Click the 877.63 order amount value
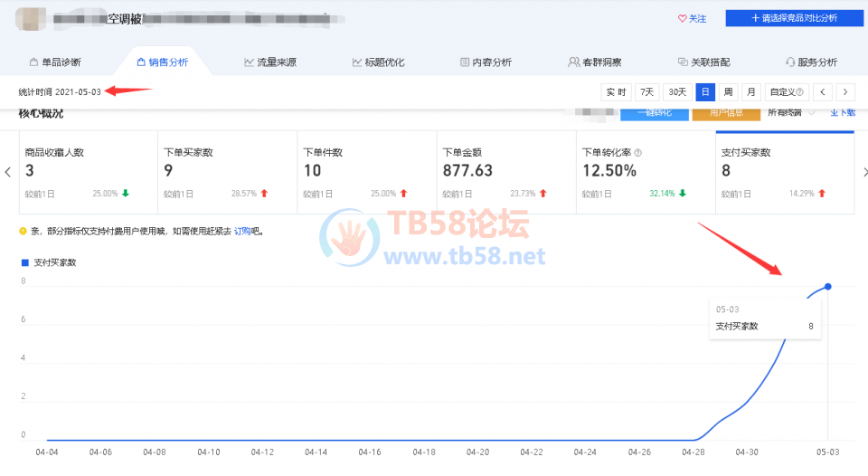The width and height of the screenshot is (868, 476). 467,171
